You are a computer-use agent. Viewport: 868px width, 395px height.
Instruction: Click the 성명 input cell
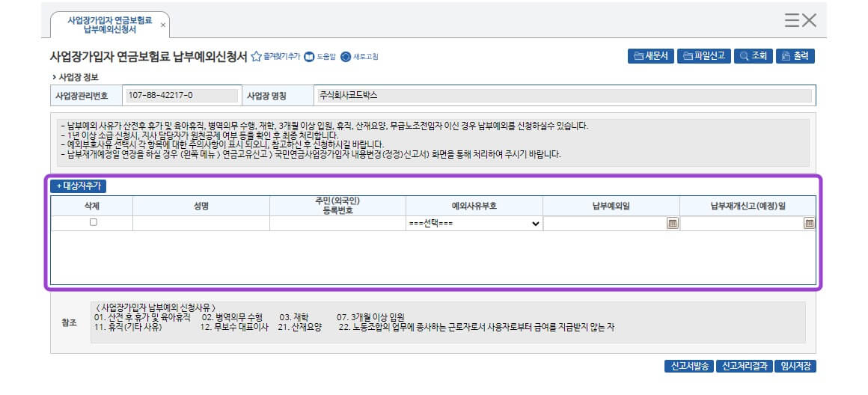201,223
